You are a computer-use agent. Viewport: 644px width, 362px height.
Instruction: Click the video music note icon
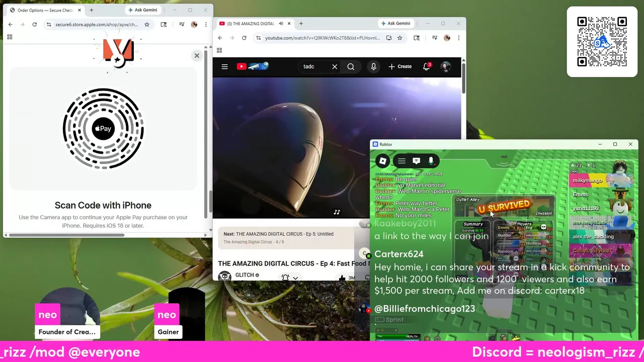point(337,212)
